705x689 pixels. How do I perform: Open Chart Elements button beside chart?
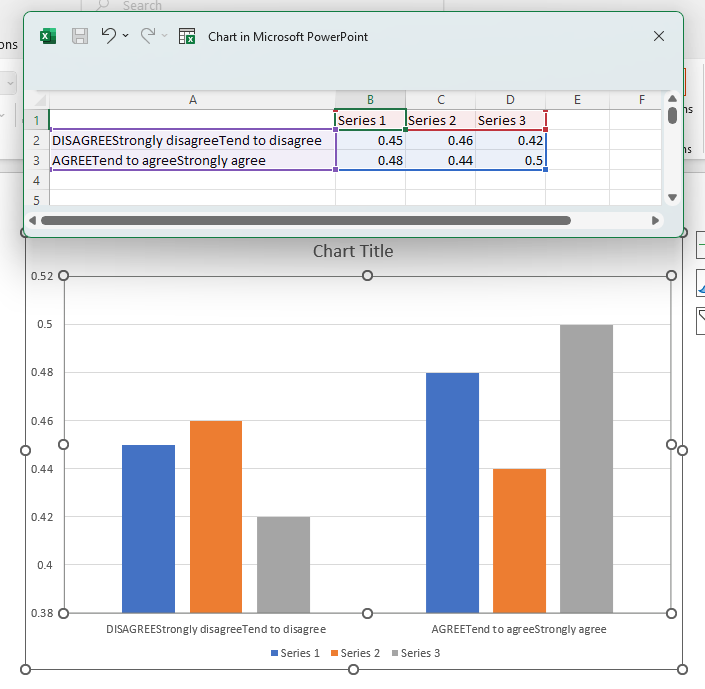coord(700,245)
